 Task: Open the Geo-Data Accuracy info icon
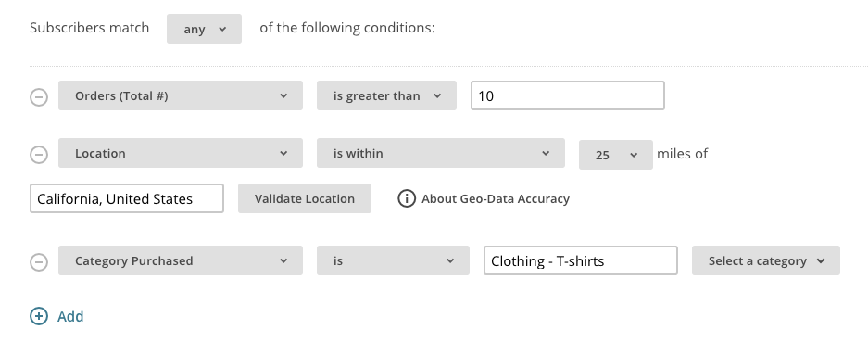tap(407, 198)
